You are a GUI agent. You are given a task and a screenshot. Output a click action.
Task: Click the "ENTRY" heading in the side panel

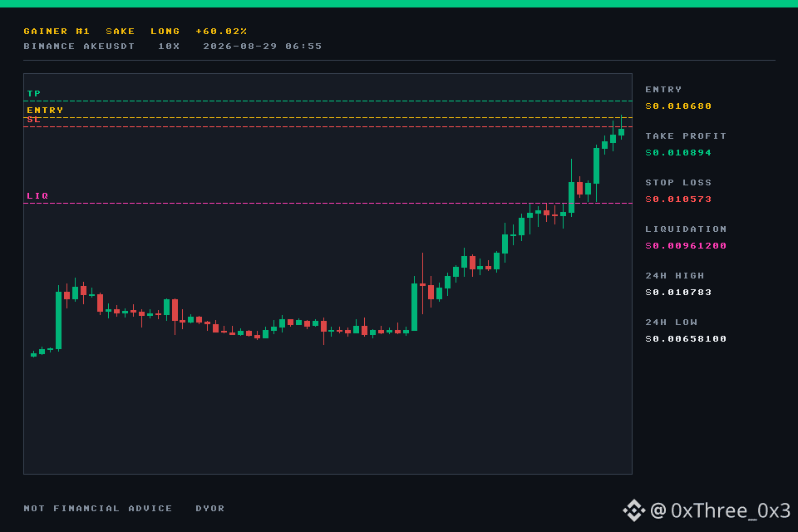tap(663, 90)
